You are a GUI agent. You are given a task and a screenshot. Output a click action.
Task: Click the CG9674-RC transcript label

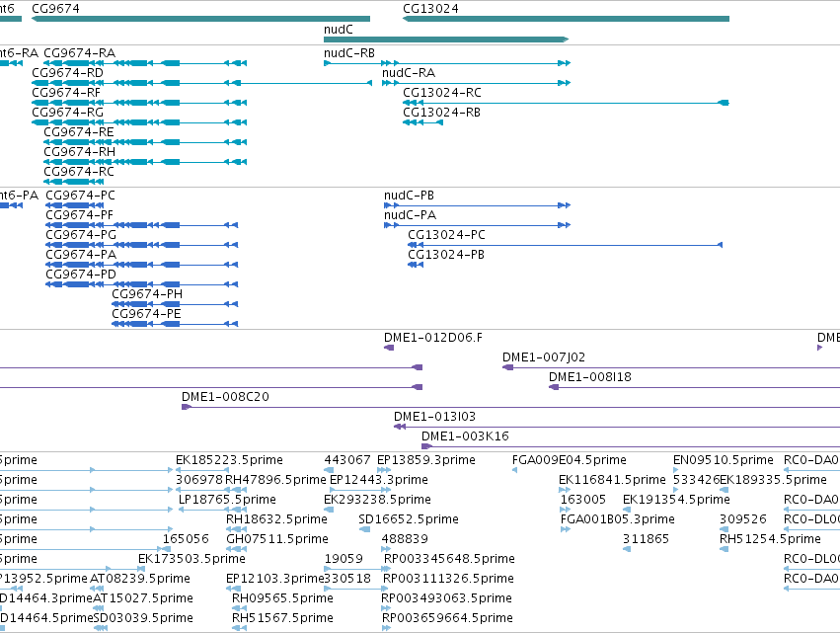coord(79,172)
